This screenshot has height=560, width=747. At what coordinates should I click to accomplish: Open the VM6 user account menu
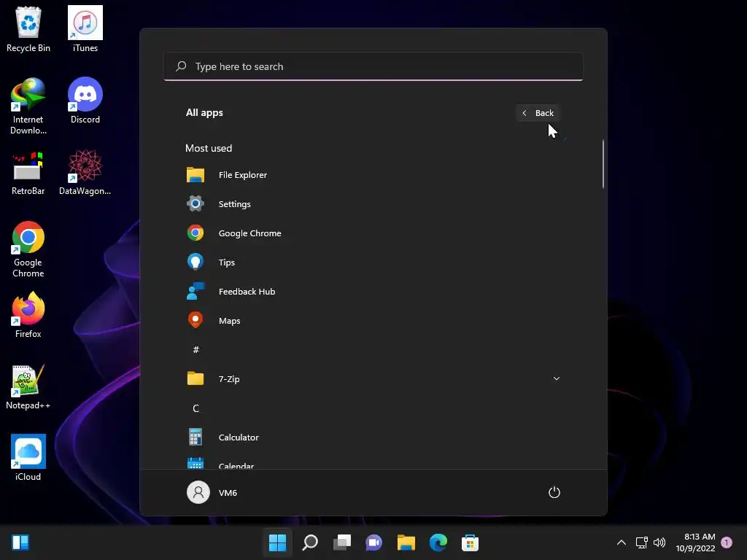pos(212,492)
